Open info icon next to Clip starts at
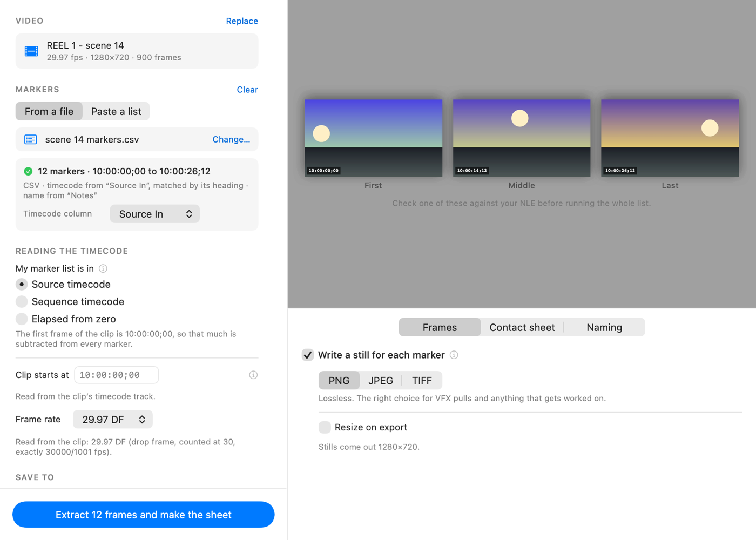The image size is (756, 540). tap(253, 375)
